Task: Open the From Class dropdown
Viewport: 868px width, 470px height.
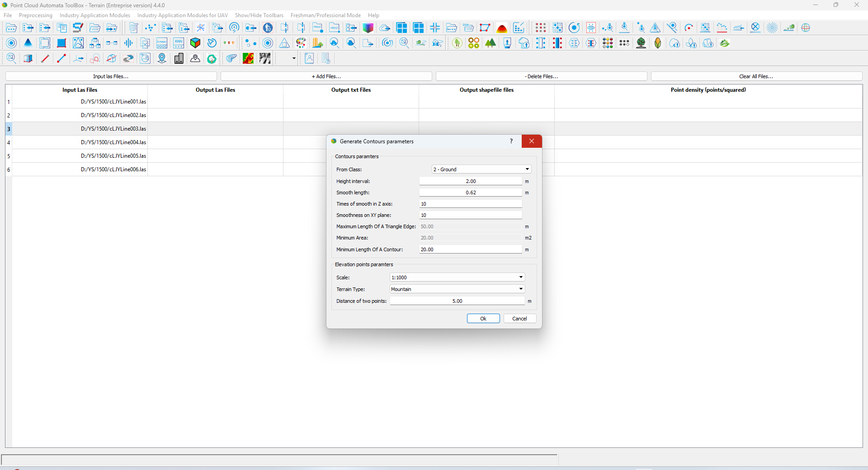Action: (x=481, y=169)
